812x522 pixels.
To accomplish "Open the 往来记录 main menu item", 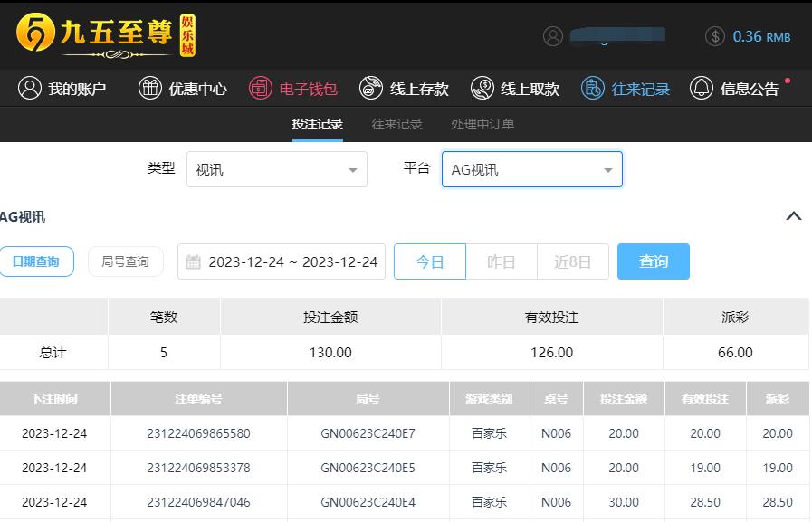I will [x=626, y=89].
